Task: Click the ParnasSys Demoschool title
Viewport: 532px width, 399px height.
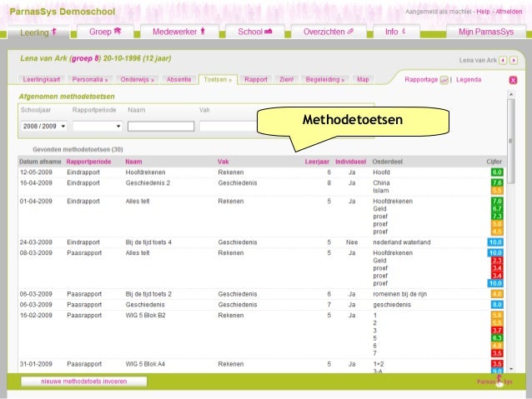Action: point(63,12)
